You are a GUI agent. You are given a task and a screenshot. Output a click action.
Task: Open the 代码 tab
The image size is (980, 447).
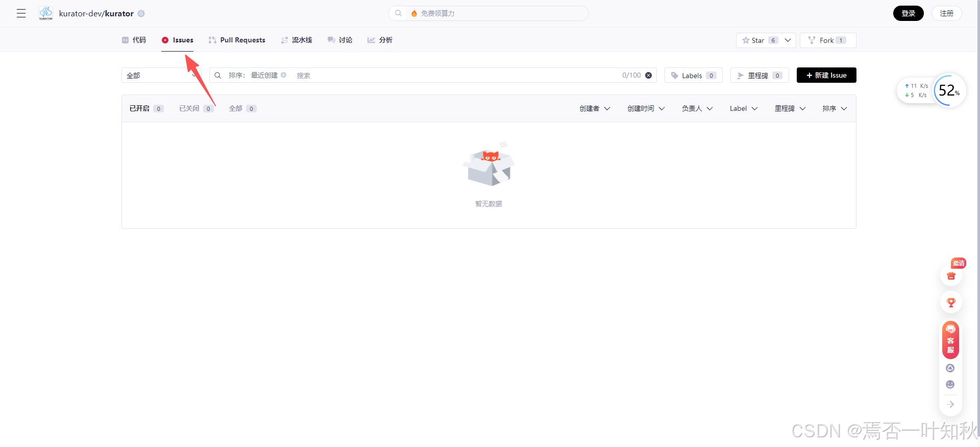coord(134,40)
